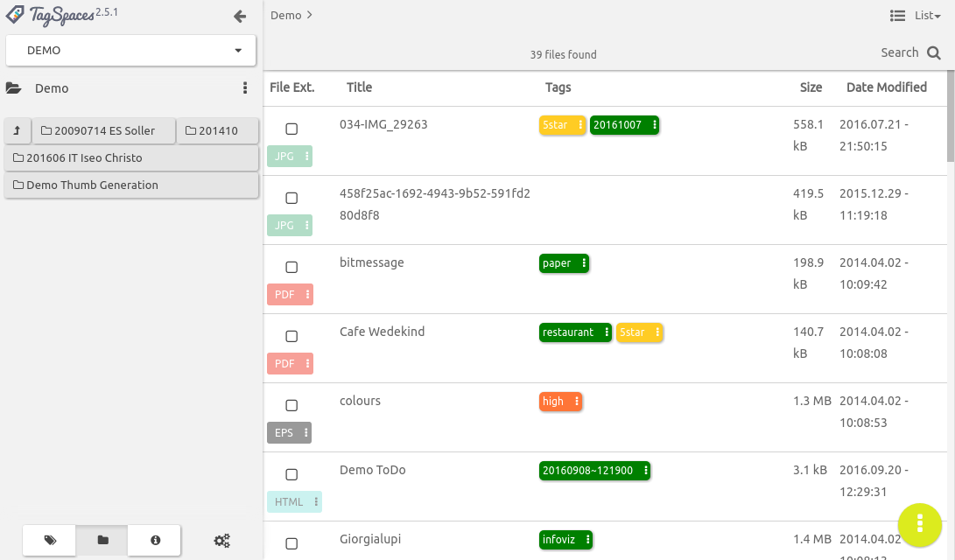This screenshot has height=560, width=955.
Task: Collapse the left panel with back arrow
Action: pos(240,17)
